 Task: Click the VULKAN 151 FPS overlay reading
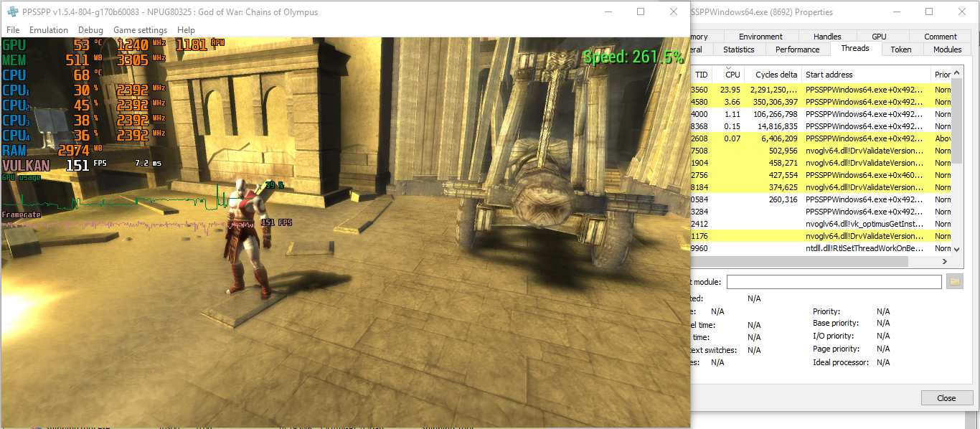[x=55, y=165]
